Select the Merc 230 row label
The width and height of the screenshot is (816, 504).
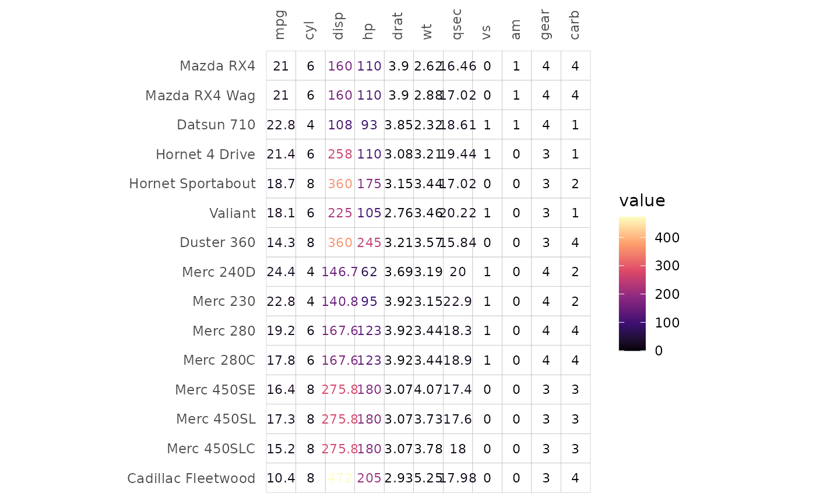(x=224, y=301)
